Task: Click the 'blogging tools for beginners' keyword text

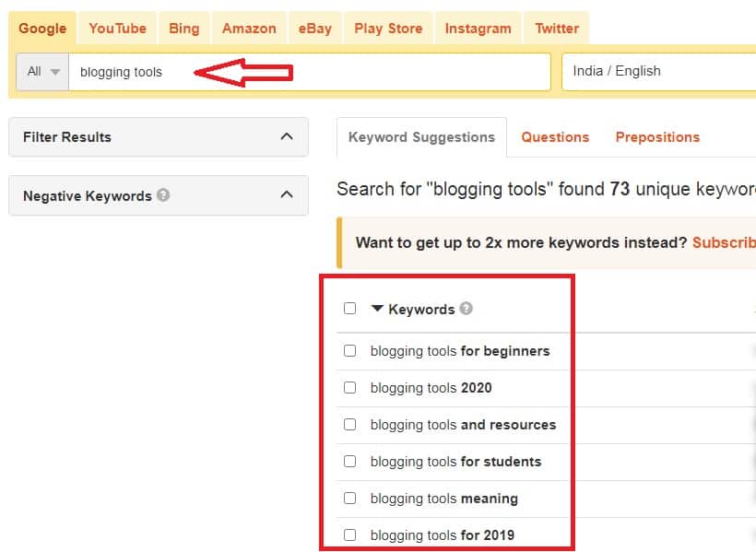Action: coord(460,351)
